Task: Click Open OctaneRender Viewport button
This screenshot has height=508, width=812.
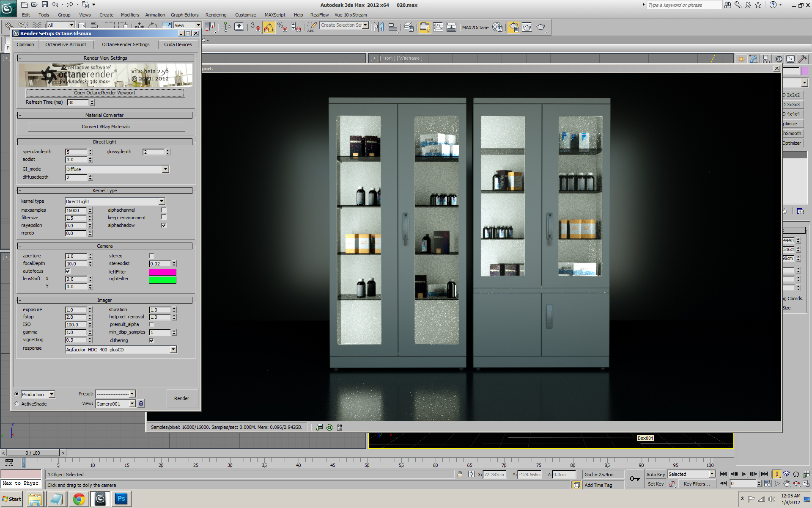Action: pyautogui.click(x=105, y=93)
